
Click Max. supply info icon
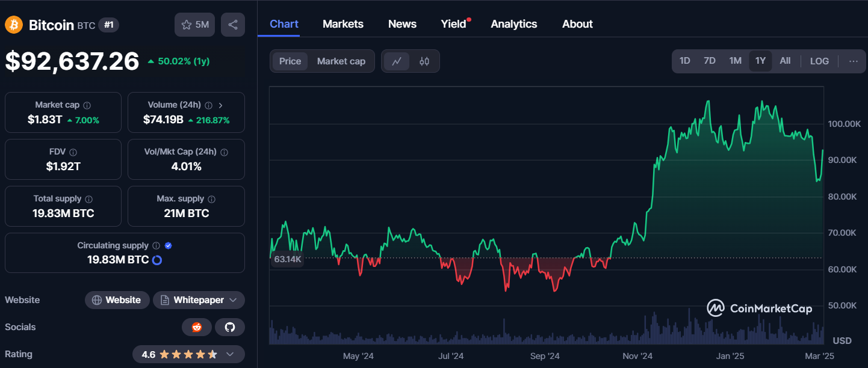[211, 199]
